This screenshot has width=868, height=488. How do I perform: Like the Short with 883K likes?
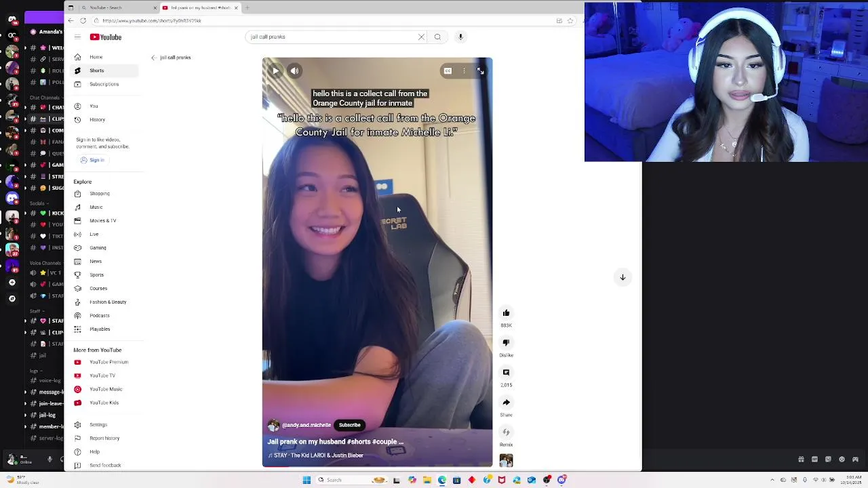506,313
